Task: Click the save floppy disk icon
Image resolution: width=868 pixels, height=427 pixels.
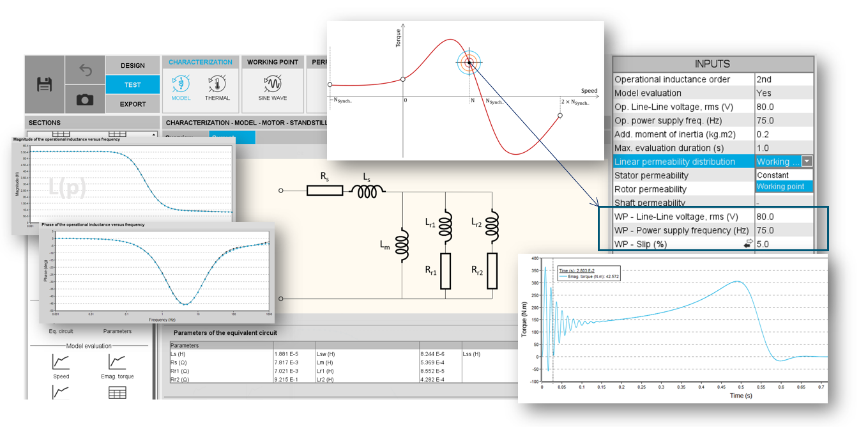Action: [44, 84]
